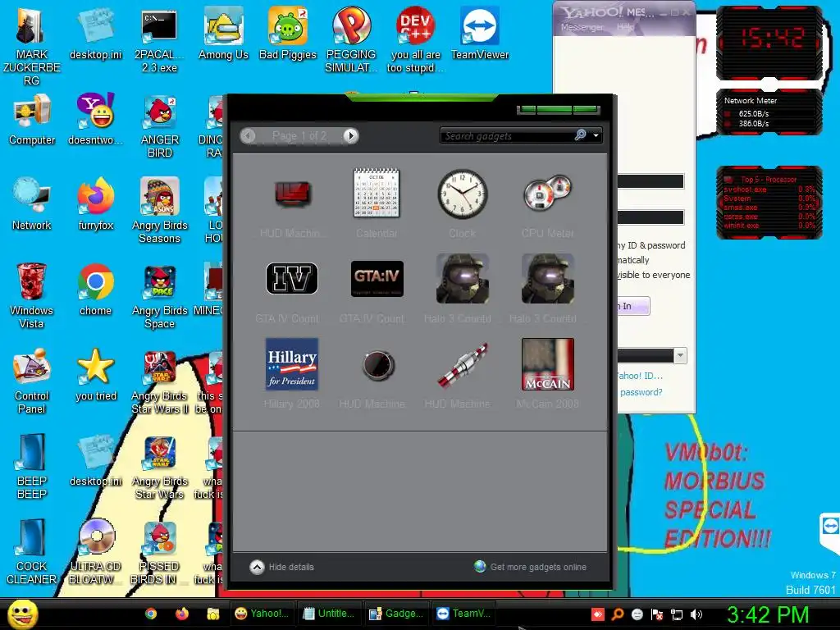The image size is (840, 630).
Task: Open the ULTRA CD BLOATW... disc icon
Action: coord(95,552)
